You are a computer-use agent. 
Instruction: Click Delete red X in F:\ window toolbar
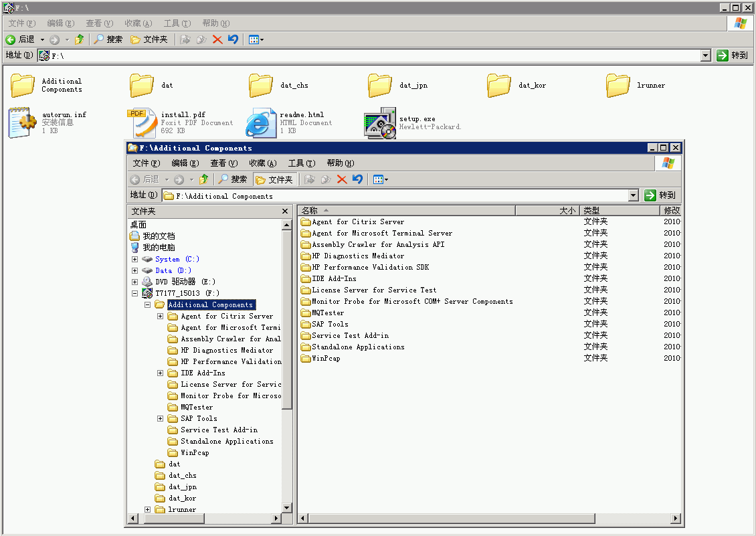217,39
